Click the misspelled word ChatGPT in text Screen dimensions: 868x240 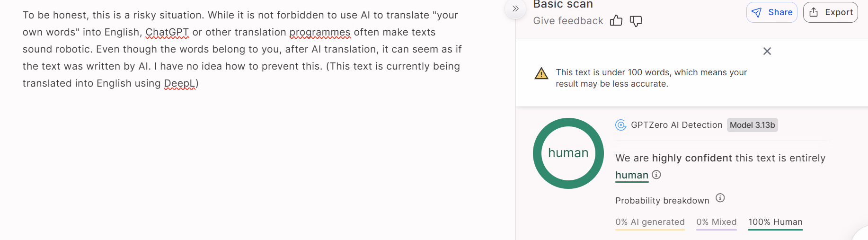pyautogui.click(x=167, y=32)
